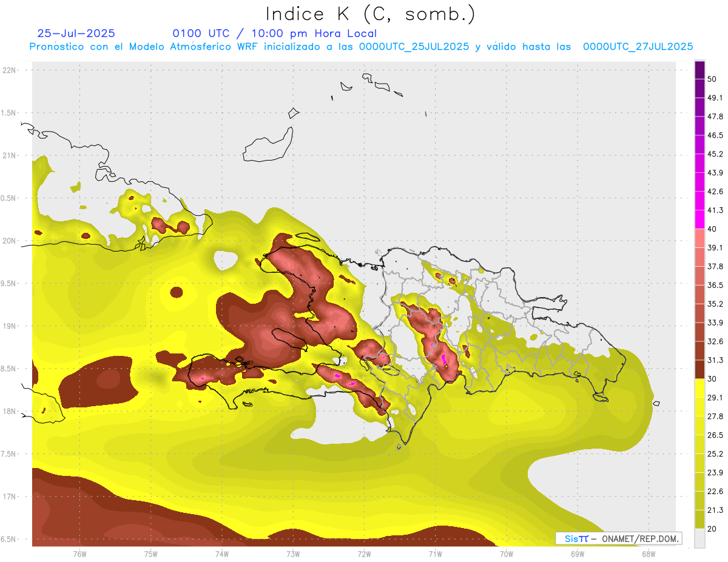
Task: Click the "74W" longitude axis label
Action: (222, 554)
